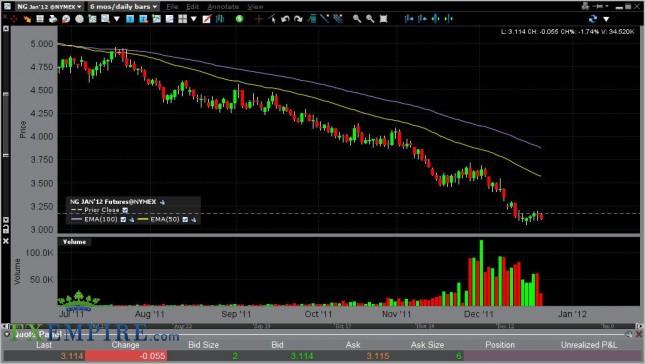This screenshot has width=645, height=364.
Task: Click the yellow-blue bar compress icon
Action: [x=449, y=19]
